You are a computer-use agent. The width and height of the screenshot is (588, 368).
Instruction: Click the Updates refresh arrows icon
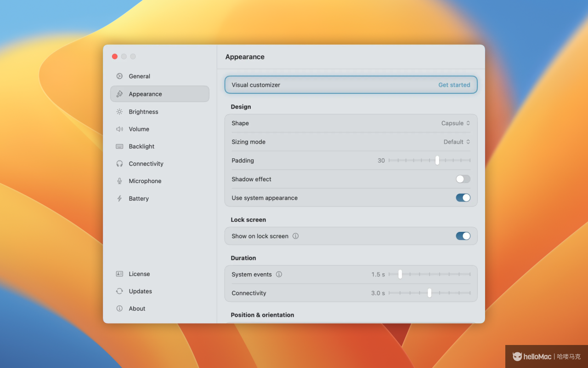click(x=119, y=291)
